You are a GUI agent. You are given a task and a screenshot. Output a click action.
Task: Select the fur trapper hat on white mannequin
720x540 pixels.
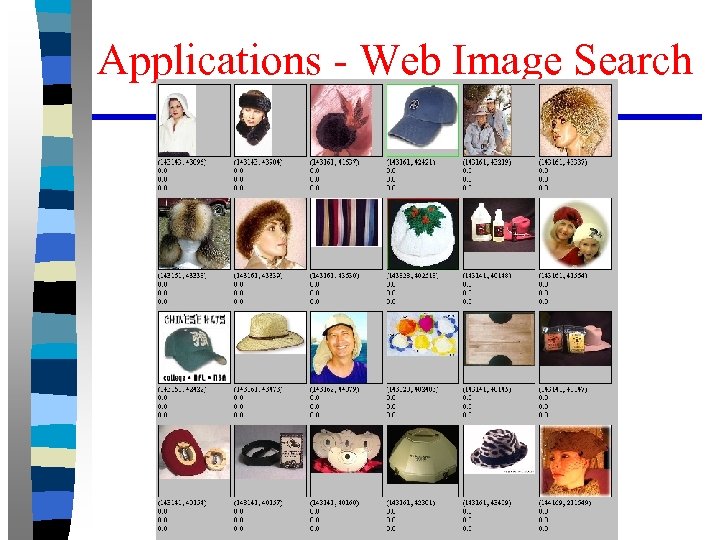pyautogui.click(x=194, y=234)
